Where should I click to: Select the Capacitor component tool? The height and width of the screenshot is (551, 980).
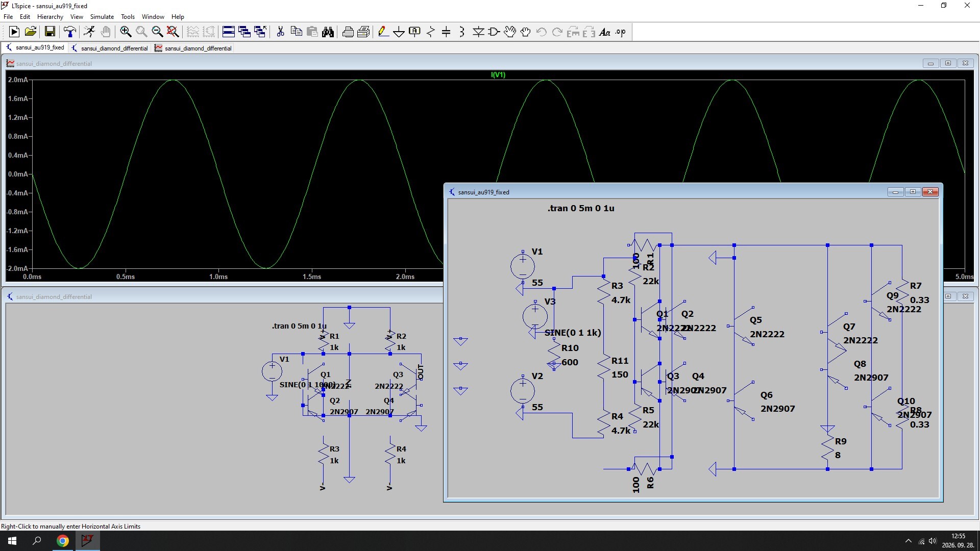coord(446,32)
